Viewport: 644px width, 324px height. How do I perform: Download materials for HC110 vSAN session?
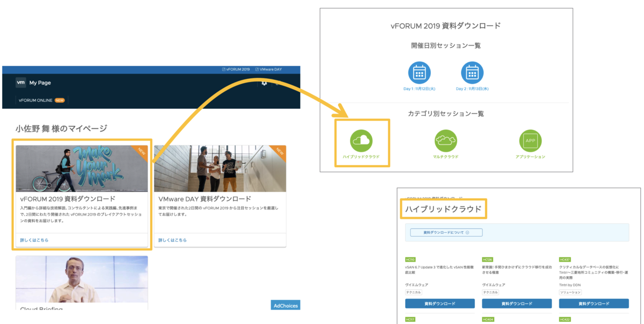pos(440,304)
